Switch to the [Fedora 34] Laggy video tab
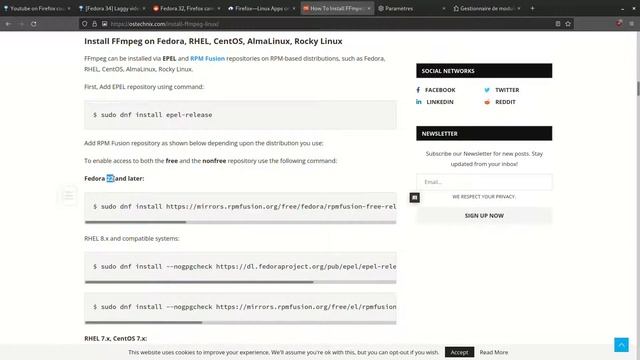This screenshot has width=640, height=360. (x=112, y=8)
